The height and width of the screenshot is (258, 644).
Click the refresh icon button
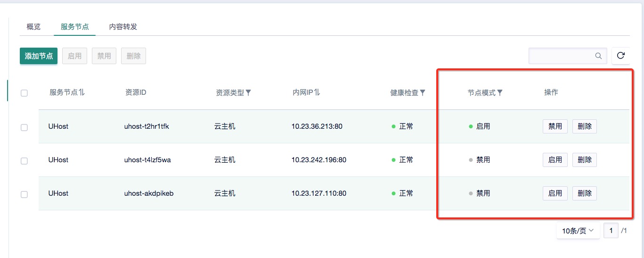click(x=620, y=56)
